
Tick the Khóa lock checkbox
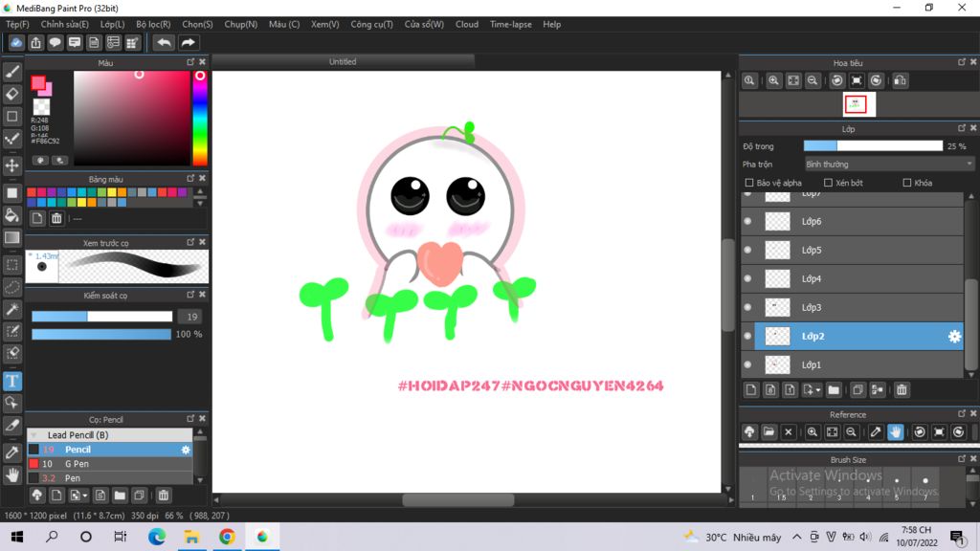(907, 183)
